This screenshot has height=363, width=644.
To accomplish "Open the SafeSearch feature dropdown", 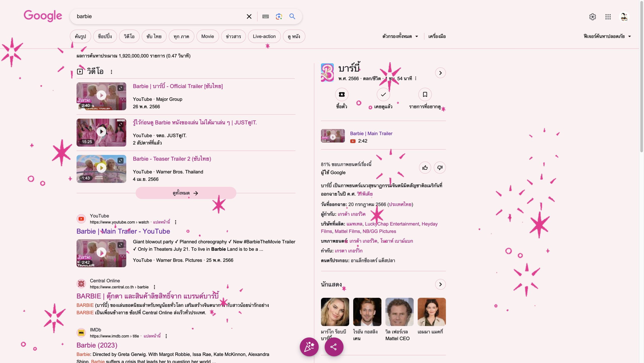I will click(x=607, y=37).
